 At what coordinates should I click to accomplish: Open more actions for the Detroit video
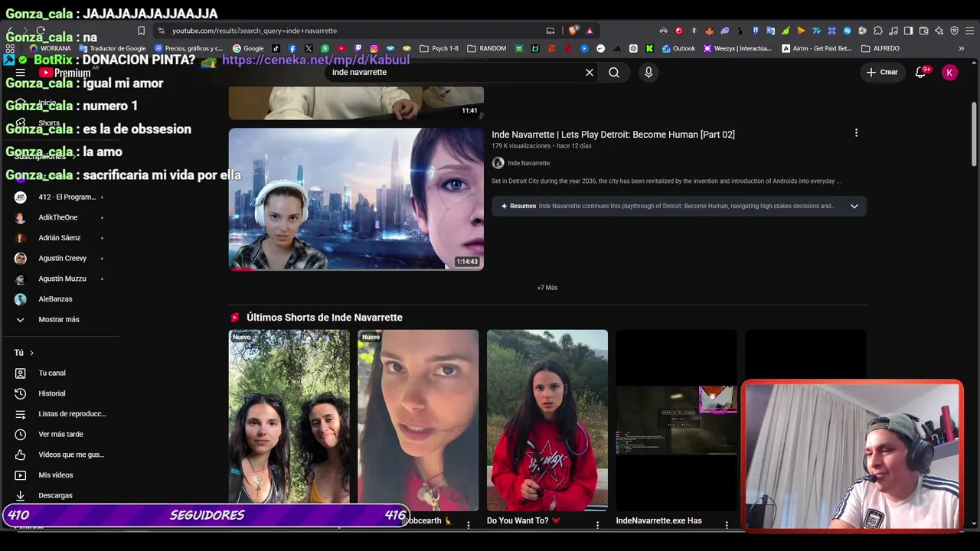pyautogui.click(x=856, y=133)
